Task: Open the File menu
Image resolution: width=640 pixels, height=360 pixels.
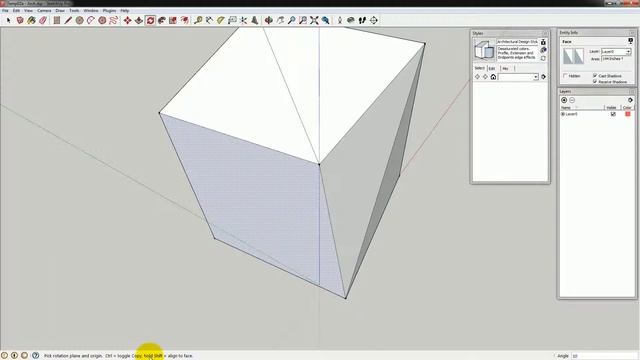Action: (x=5, y=11)
